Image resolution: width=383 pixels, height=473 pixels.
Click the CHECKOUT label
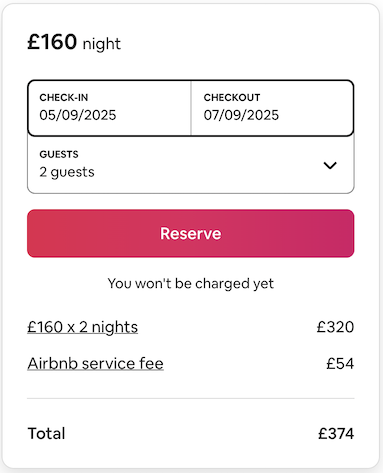[232, 98]
